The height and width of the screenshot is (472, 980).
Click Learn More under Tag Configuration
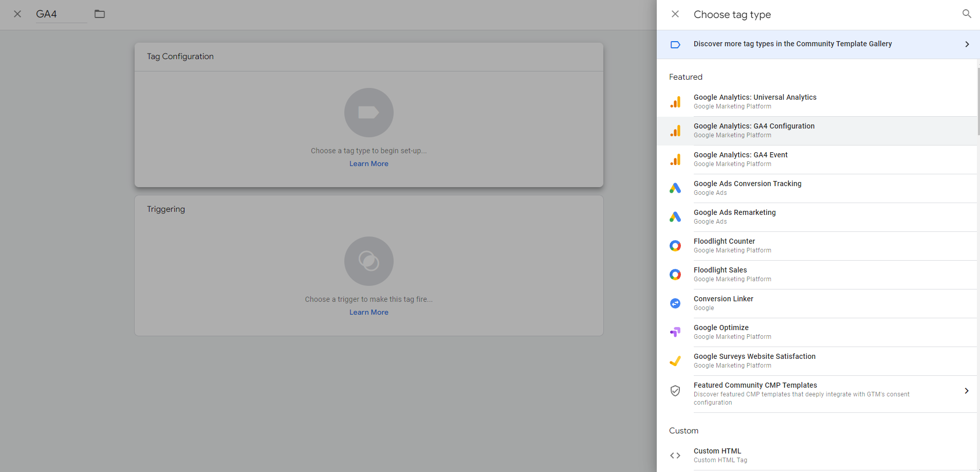(x=368, y=164)
